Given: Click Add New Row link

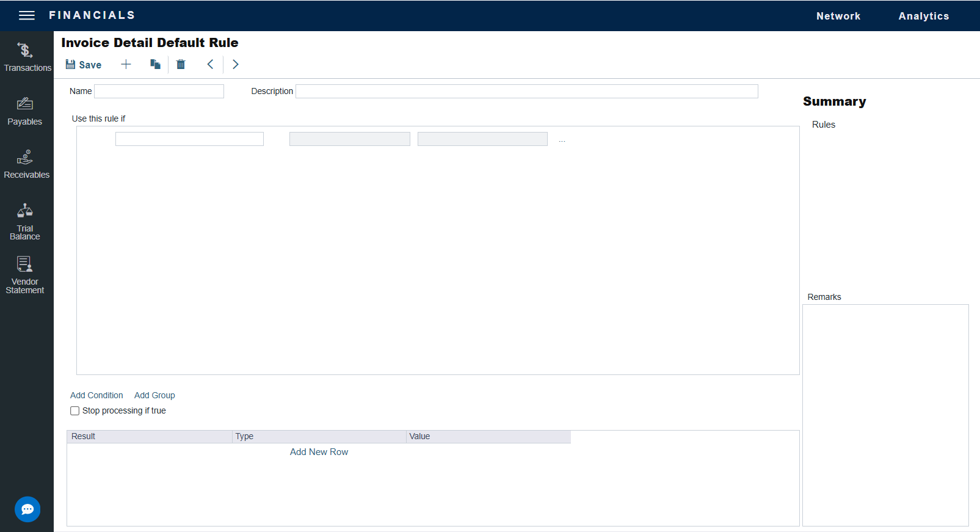Looking at the screenshot, I should point(319,452).
